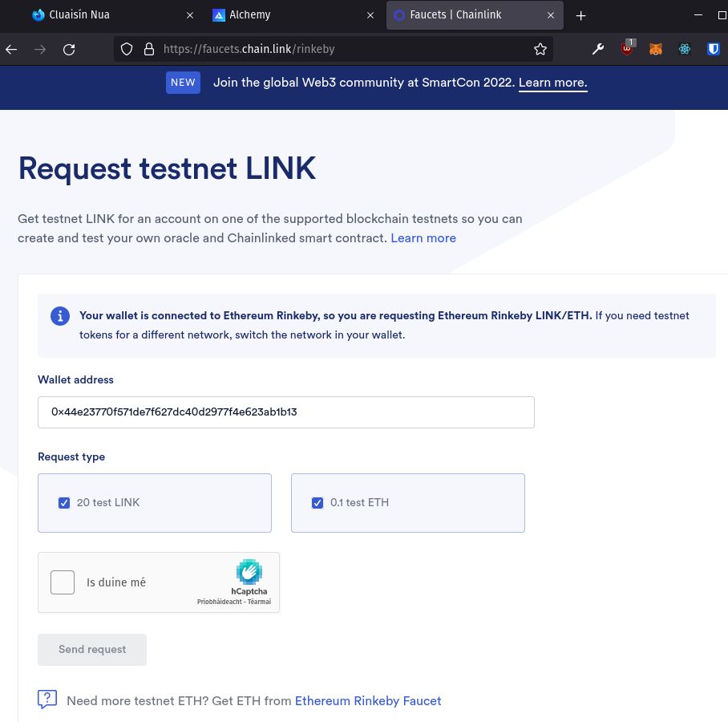
Task: Open a new browser tab
Action: 580,16
